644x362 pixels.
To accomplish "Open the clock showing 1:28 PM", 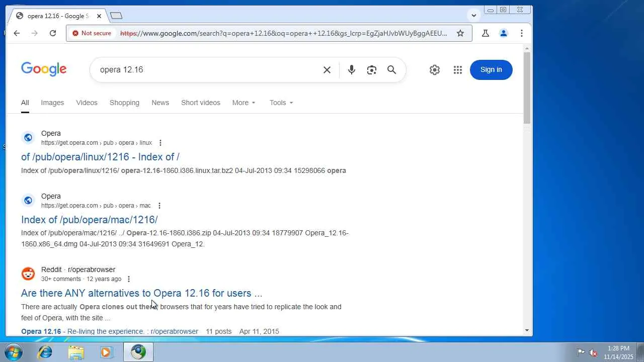I will (x=618, y=352).
